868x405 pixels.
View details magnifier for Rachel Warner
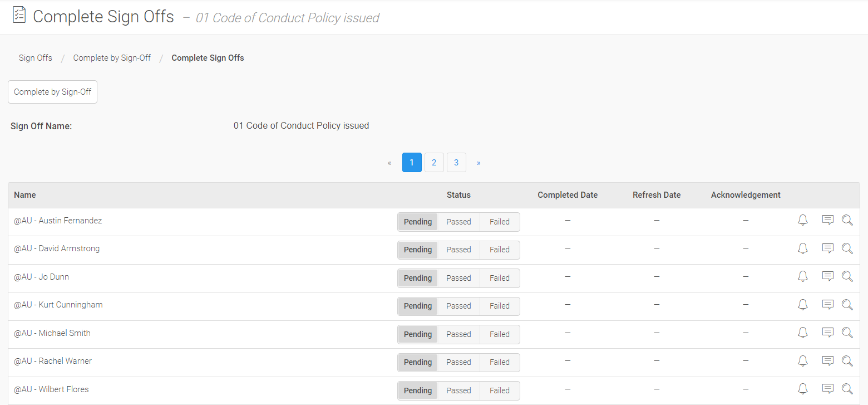(847, 361)
